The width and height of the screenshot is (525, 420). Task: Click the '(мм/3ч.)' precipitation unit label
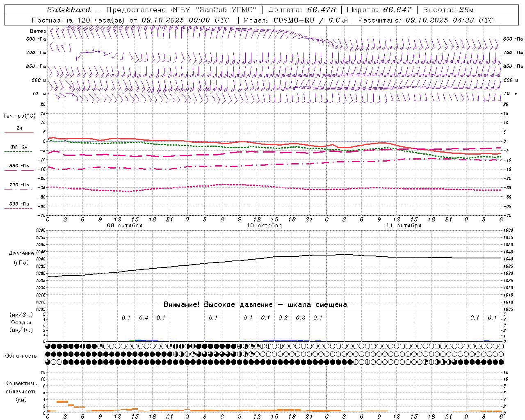[x=21, y=315]
